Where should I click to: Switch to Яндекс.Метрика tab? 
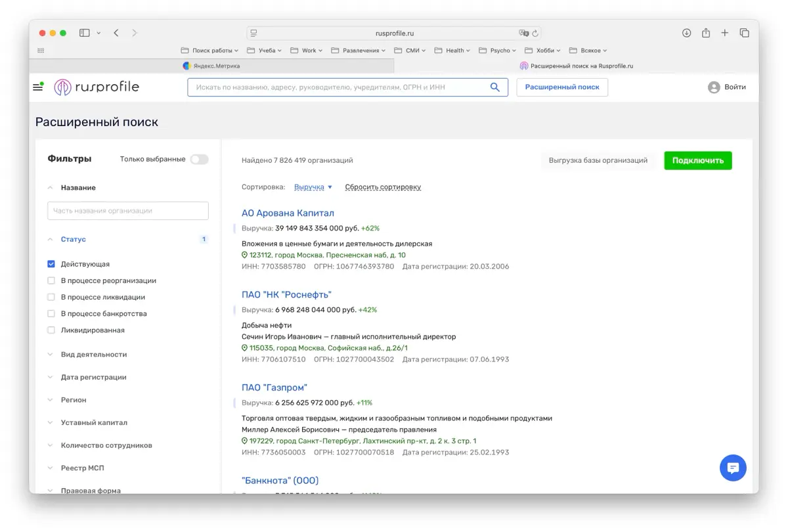(x=211, y=66)
